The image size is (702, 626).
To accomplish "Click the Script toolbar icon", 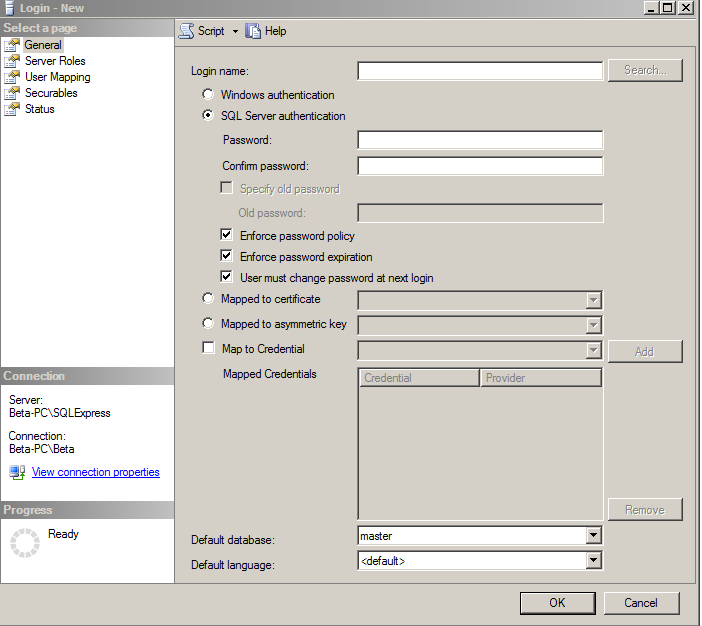I will (186, 31).
